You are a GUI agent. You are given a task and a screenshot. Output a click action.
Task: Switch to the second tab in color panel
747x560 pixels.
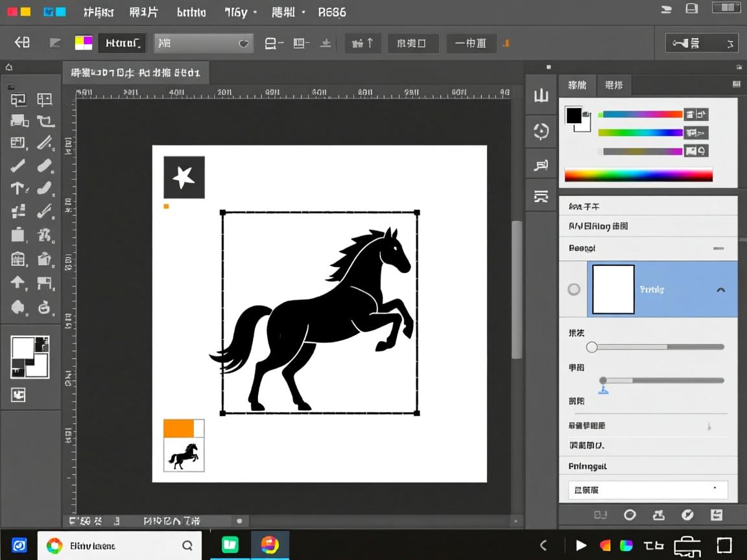point(613,85)
